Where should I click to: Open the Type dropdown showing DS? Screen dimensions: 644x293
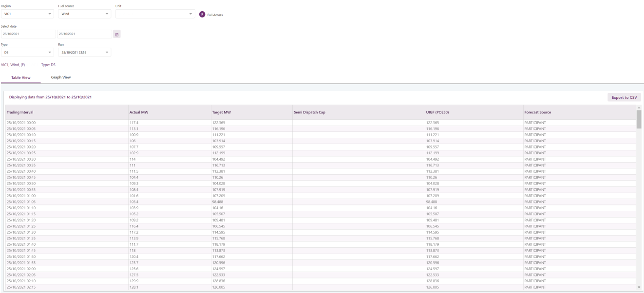(x=28, y=52)
